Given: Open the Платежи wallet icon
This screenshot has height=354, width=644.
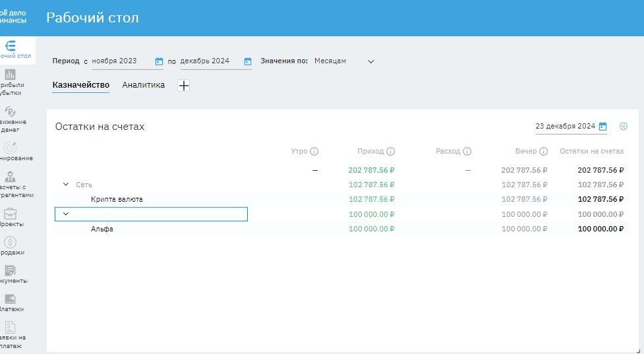Looking at the screenshot, I should pos(10,299).
